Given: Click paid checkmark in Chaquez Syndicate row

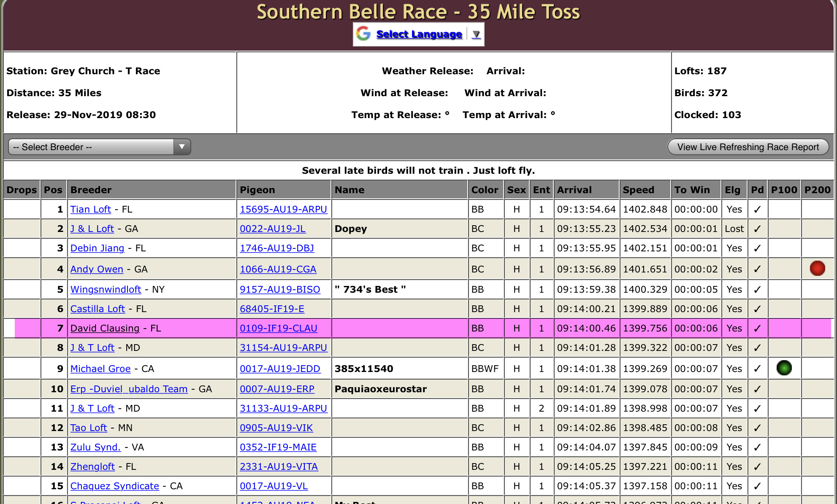Looking at the screenshot, I should (757, 486).
